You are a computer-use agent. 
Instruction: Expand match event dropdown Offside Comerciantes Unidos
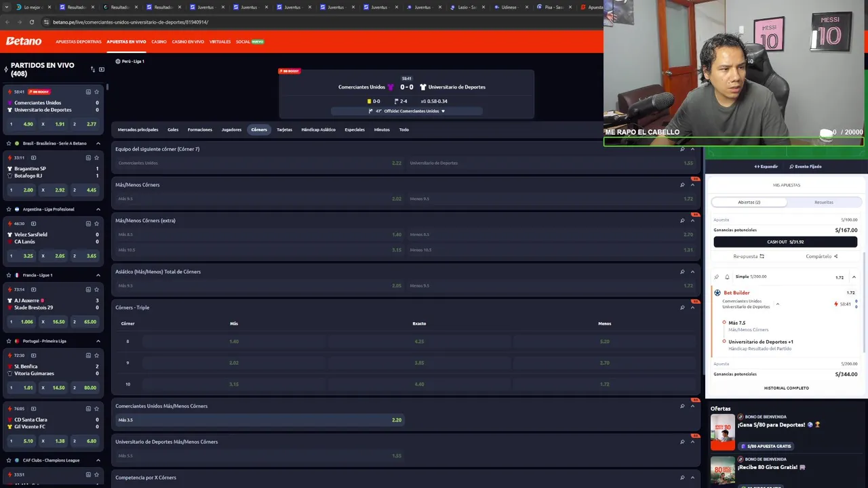(x=443, y=111)
